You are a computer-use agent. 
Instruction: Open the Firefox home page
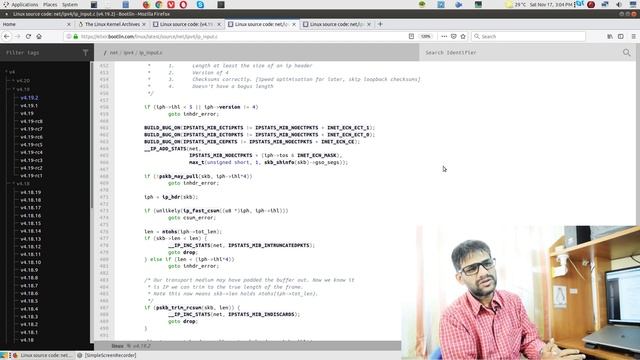[39, 36]
